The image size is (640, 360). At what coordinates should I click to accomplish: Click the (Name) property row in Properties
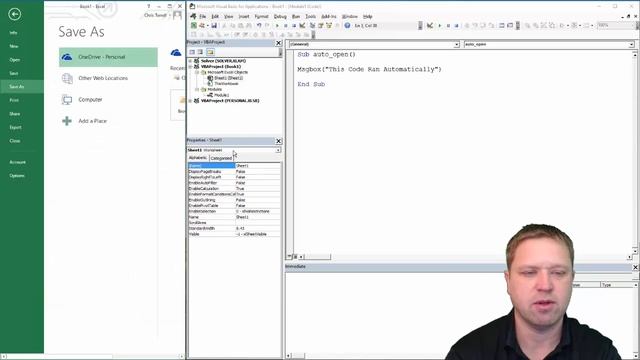coord(234,166)
